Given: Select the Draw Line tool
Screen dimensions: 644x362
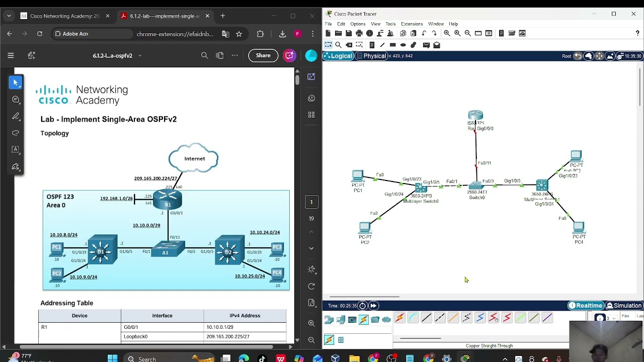Looking at the screenshot, I should click(382, 45).
